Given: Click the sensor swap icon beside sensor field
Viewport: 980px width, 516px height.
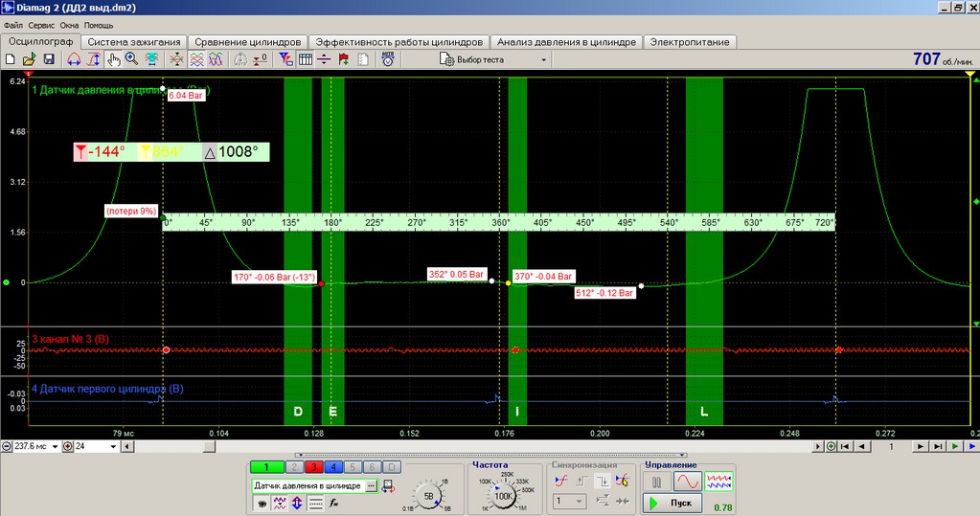Looking at the screenshot, I should coord(388,486).
